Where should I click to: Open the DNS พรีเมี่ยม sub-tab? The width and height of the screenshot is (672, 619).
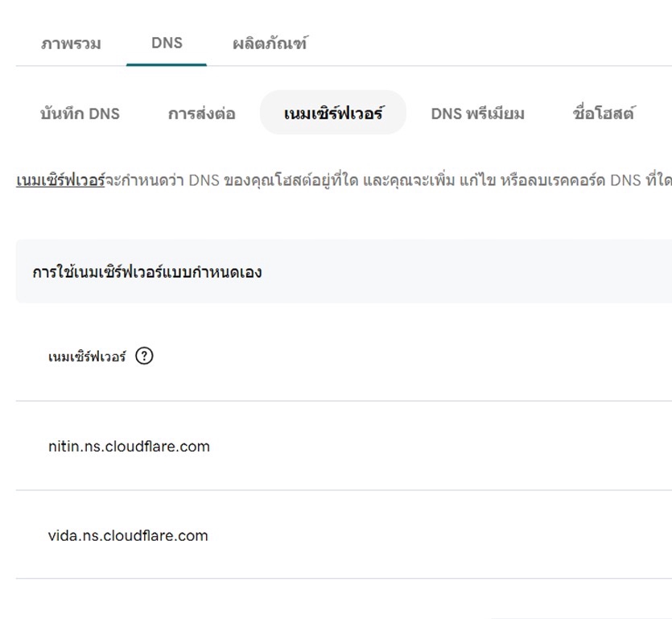click(478, 113)
